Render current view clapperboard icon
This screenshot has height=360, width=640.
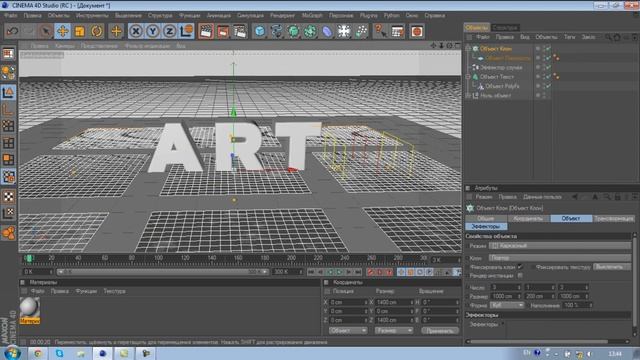click(x=206, y=31)
